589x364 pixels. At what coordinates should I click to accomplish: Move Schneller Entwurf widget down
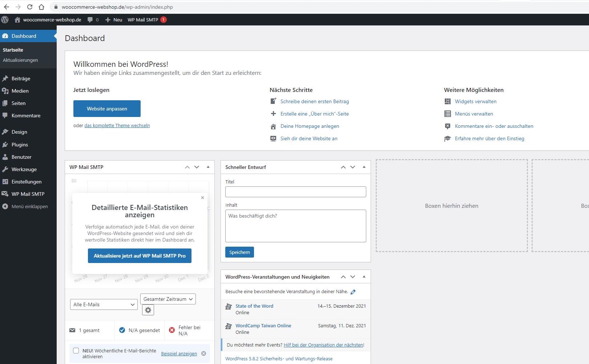click(x=352, y=167)
